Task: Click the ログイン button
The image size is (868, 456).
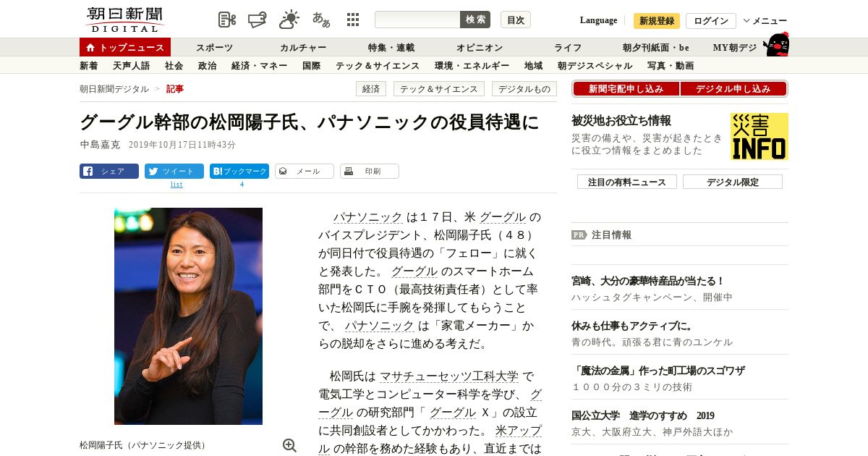Action: [x=711, y=21]
